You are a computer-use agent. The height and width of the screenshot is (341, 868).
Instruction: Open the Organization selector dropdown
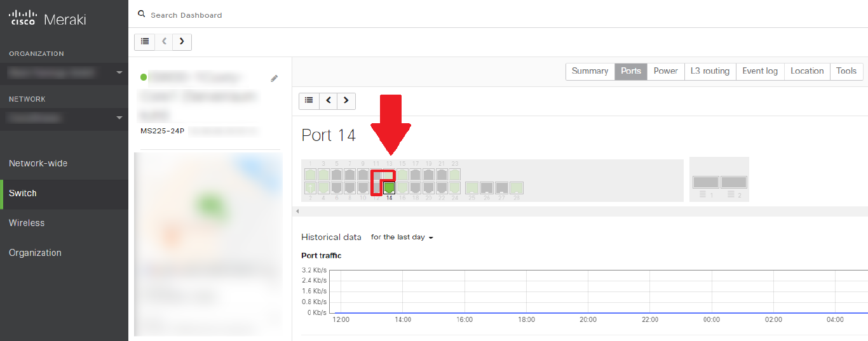[x=64, y=73]
